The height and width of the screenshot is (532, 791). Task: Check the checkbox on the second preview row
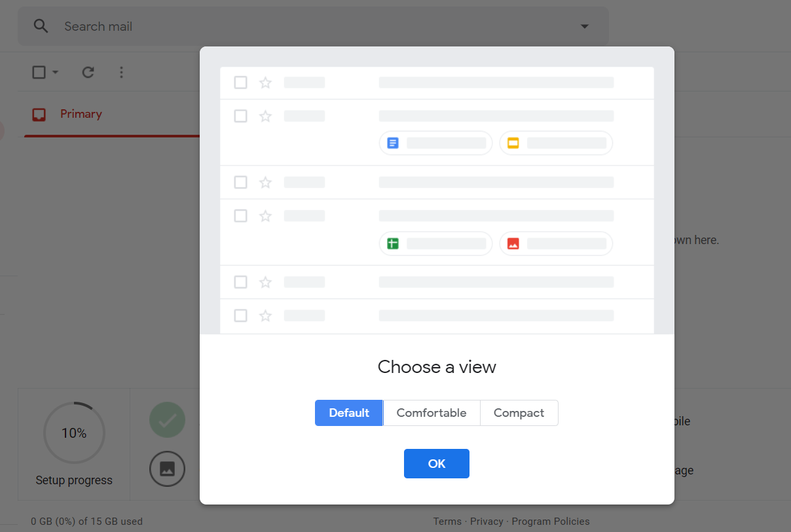[x=240, y=116]
